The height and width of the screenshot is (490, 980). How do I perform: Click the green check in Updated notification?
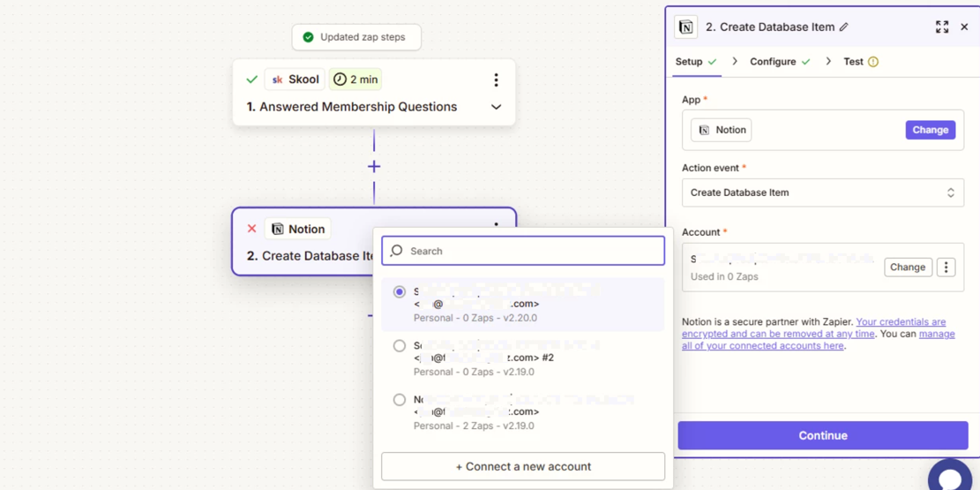pos(308,38)
